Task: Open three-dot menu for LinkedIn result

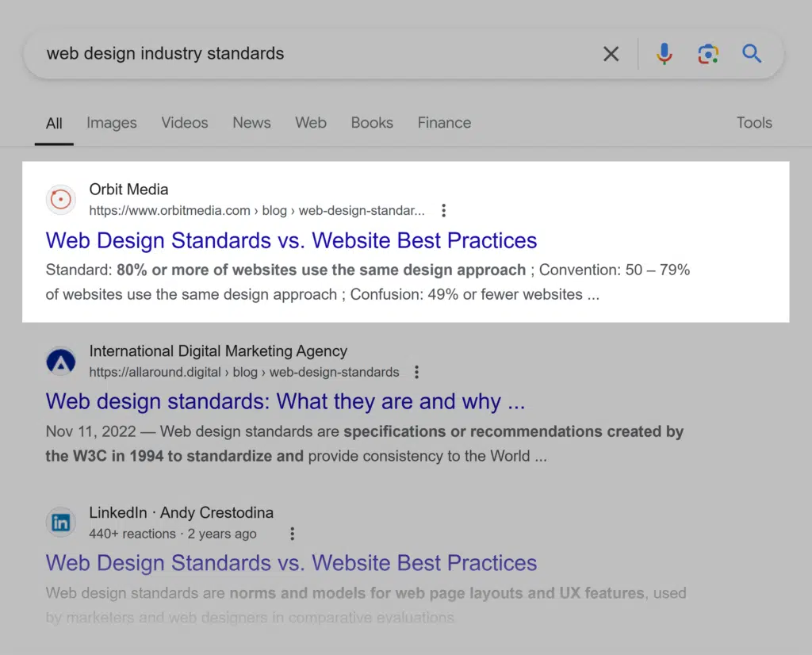Action: click(292, 534)
